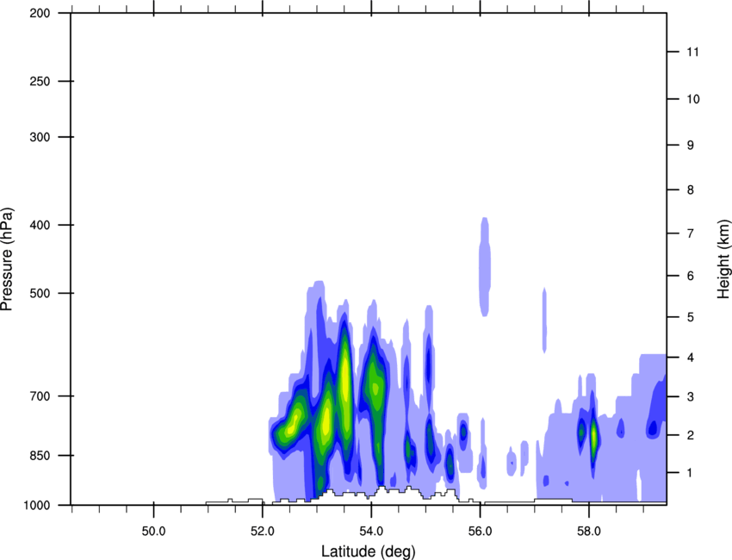The width and height of the screenshot is (732, 560).
Task: Click the 850 pressure tick label
Action: point(40,455)
